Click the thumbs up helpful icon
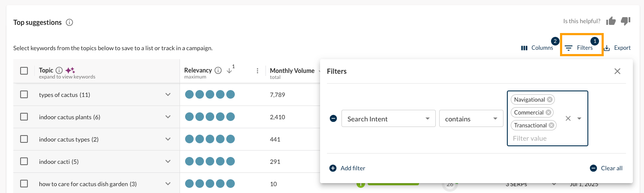Image resolution: width=644 pixels, height=193 pixels. pyautogui.click(x=611, y=21)
